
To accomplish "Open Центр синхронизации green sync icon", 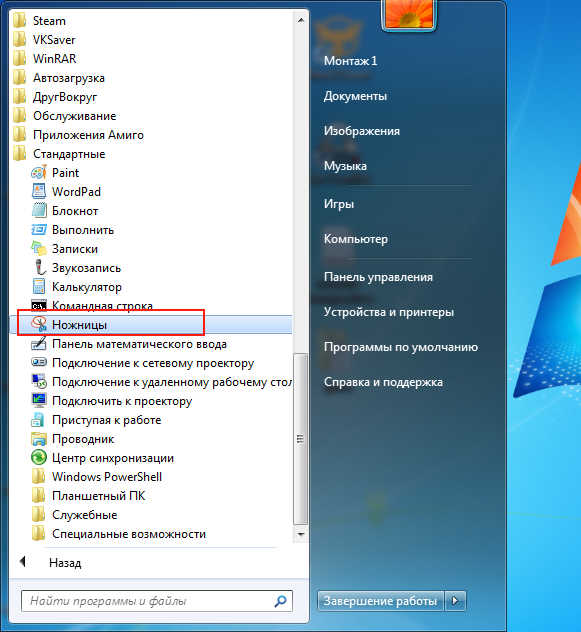I will (39, 457).
